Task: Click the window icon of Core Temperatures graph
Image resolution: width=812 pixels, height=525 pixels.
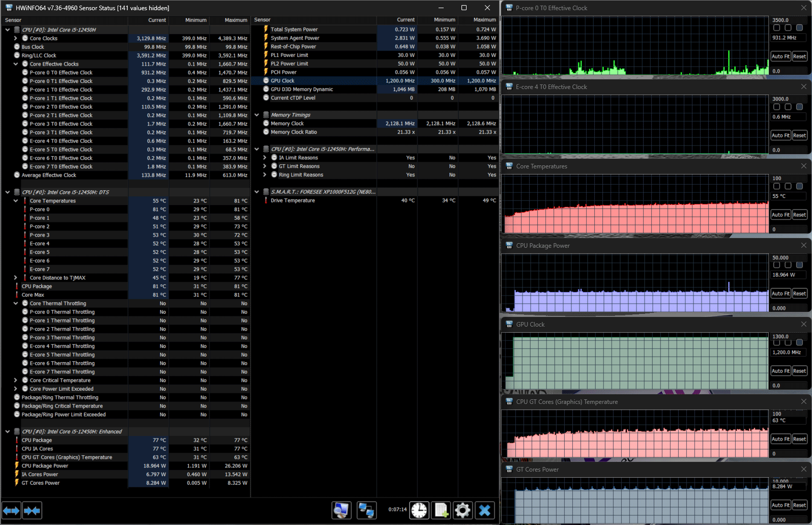Action: [x=509, y=166]
